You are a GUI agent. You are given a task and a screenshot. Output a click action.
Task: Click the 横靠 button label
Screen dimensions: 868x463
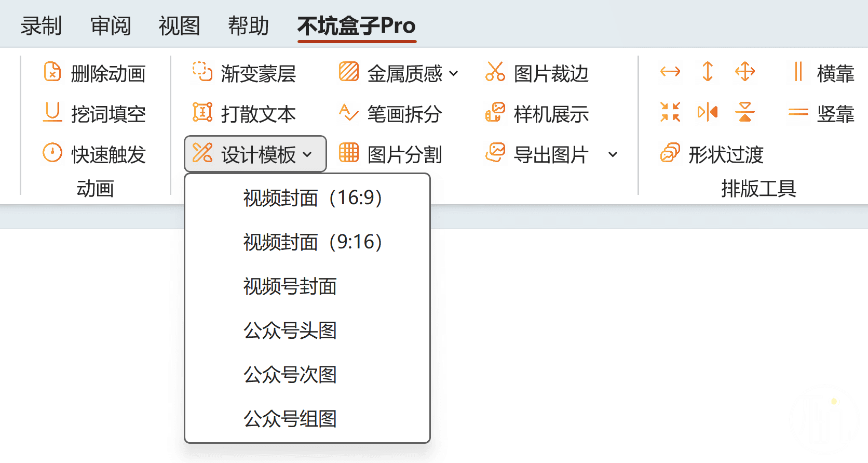836,73
